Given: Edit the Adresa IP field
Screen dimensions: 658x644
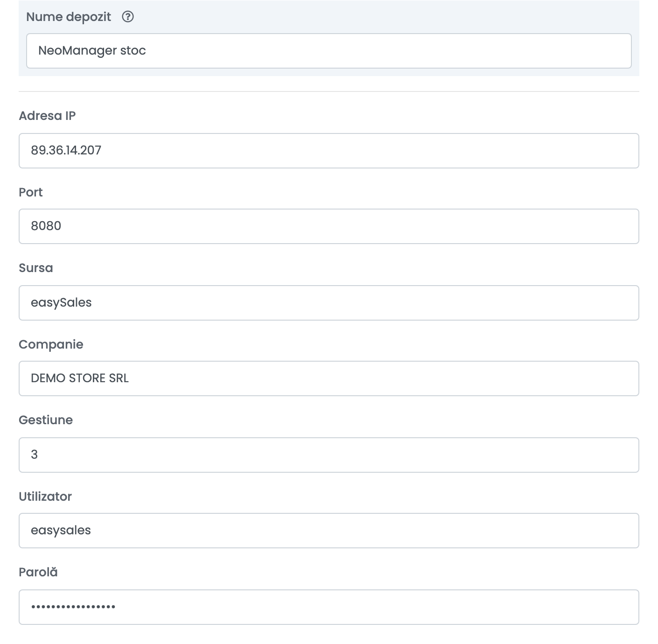Looking at the screenshot, I should point(329,151).
